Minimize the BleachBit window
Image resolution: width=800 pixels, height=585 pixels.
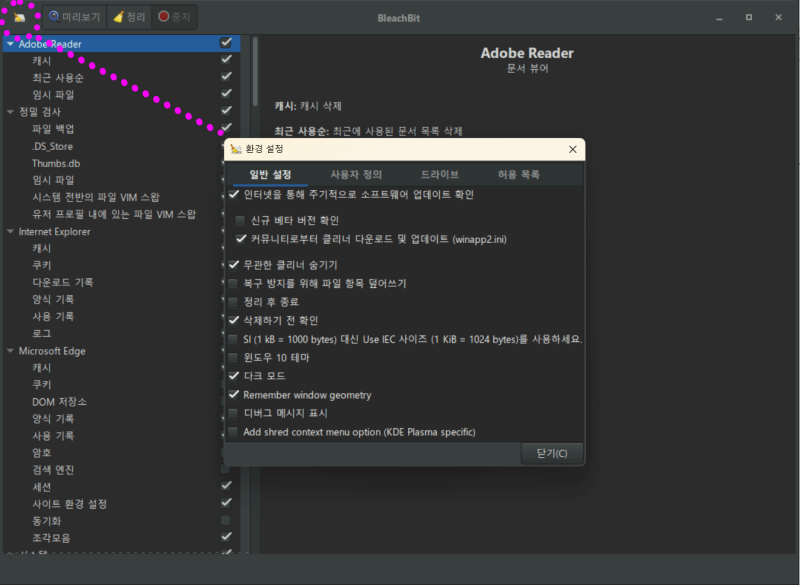719,17
